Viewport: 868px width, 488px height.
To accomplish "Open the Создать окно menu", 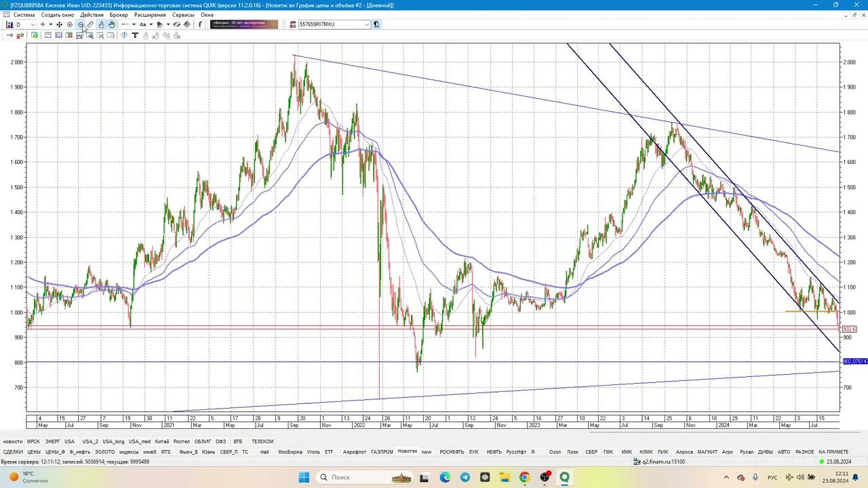I will point(58,15).
